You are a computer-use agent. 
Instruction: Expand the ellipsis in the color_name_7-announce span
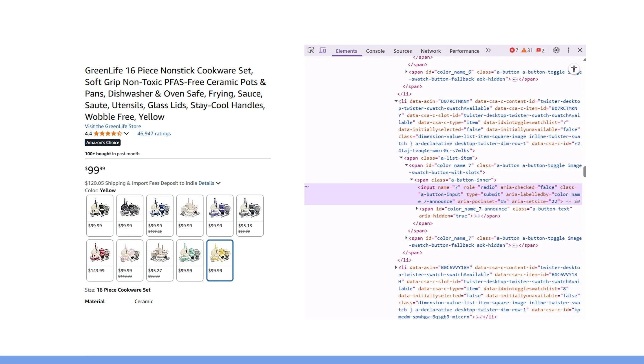coord(477,216)
